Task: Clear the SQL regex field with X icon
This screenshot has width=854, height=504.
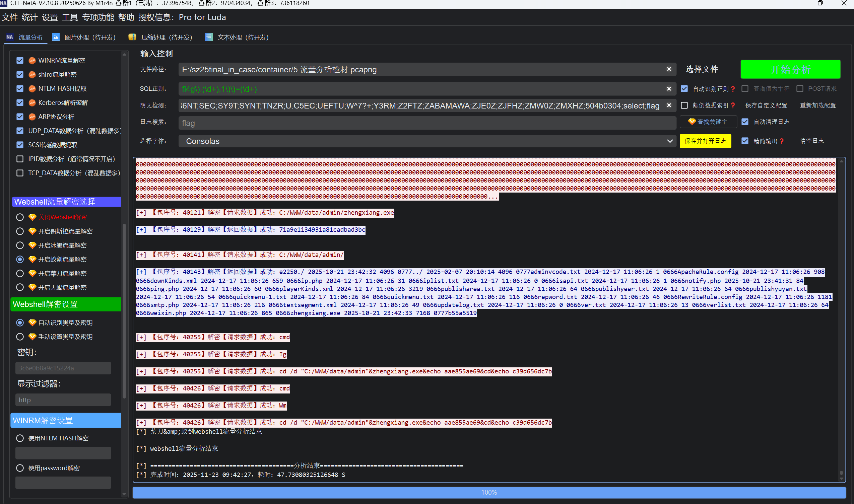Action: (x=668, y=89)
